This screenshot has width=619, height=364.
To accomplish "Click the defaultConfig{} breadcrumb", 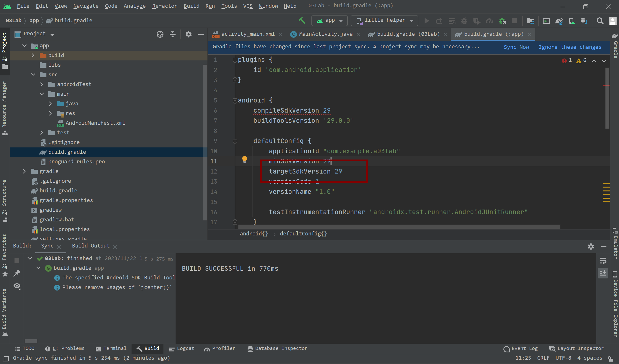I will pyautogui.click(x=303, y=234).
